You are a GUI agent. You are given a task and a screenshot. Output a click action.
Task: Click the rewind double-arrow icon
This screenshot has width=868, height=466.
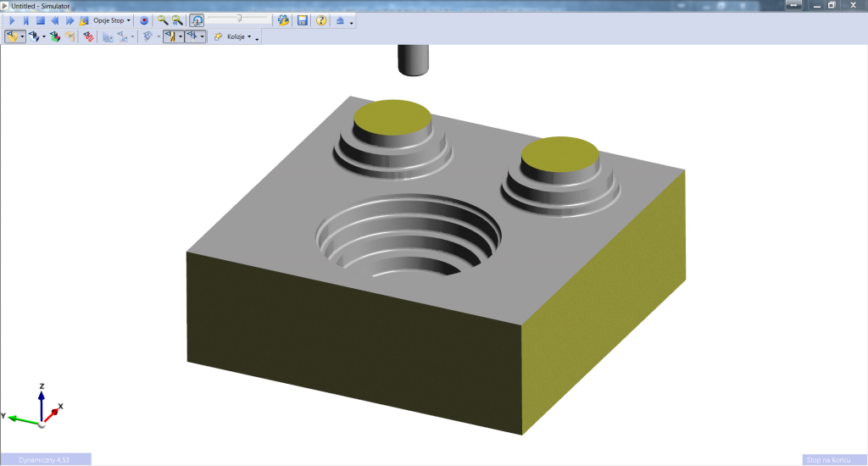[54, 19]
